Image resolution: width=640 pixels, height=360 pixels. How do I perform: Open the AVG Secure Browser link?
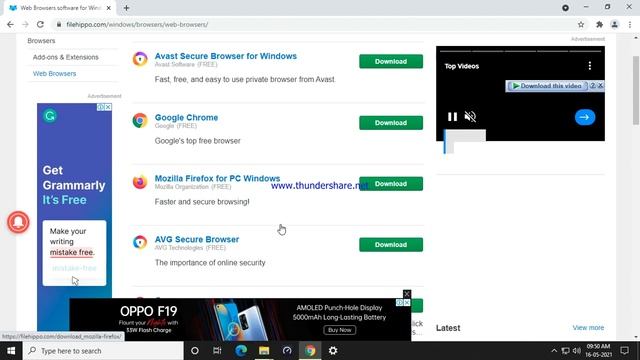[197, 240]
